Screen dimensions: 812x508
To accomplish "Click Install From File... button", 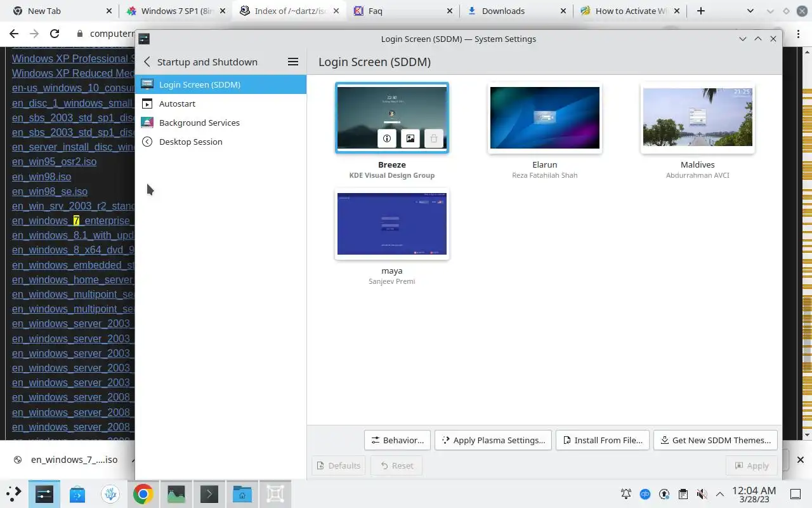I will [x=602, y=440].
